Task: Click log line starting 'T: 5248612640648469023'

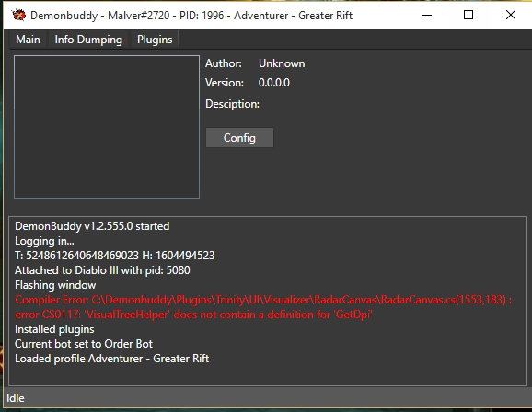Action: click(x=115, y=256)
